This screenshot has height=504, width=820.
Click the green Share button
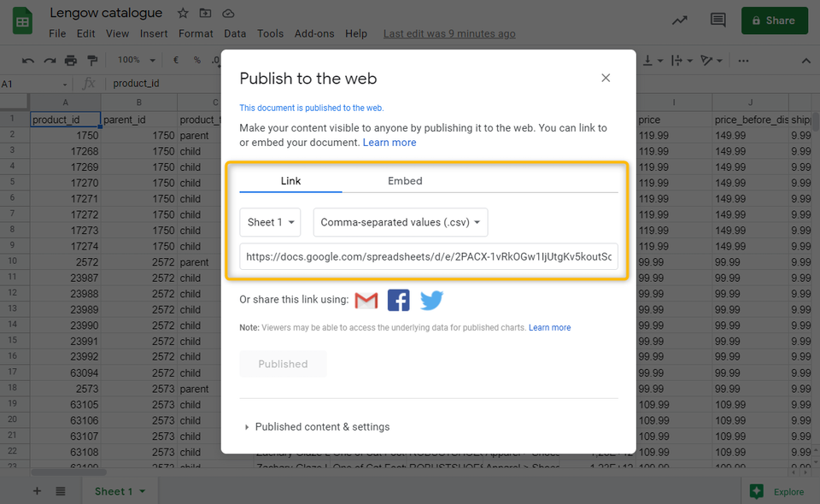point(775,21)
